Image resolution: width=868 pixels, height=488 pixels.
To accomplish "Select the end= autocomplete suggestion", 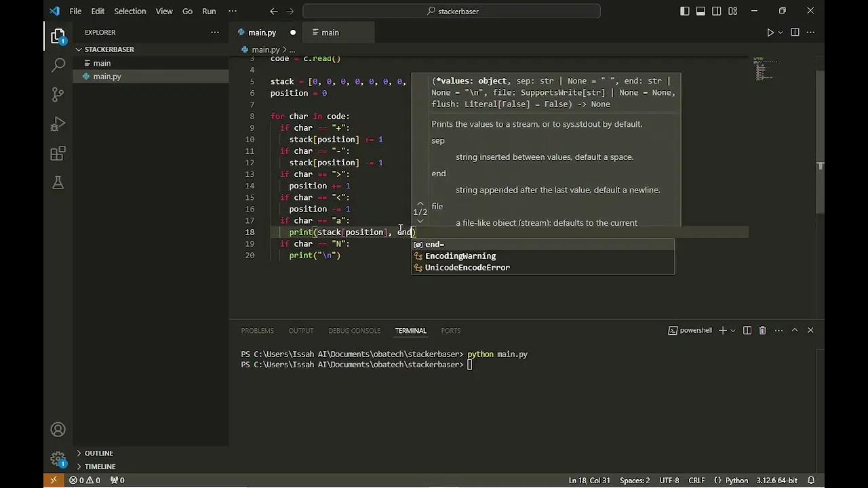I will (x=435, y=244).
